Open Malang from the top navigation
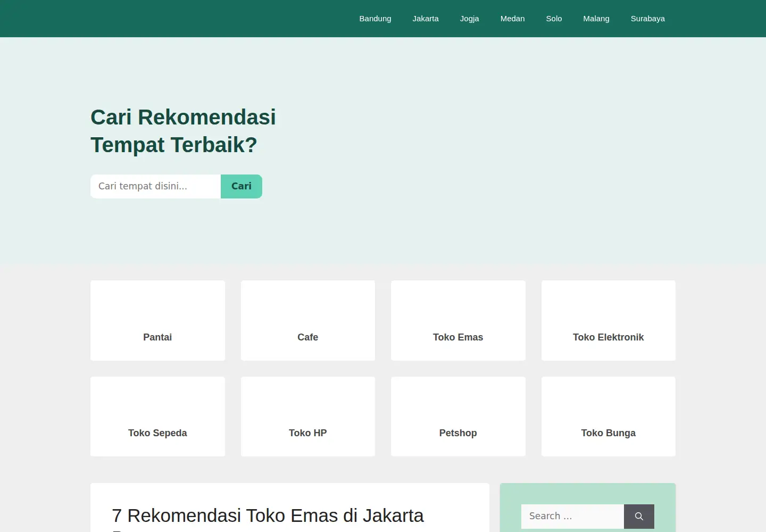Screen dimensions: 766x532 pos(596,19)
